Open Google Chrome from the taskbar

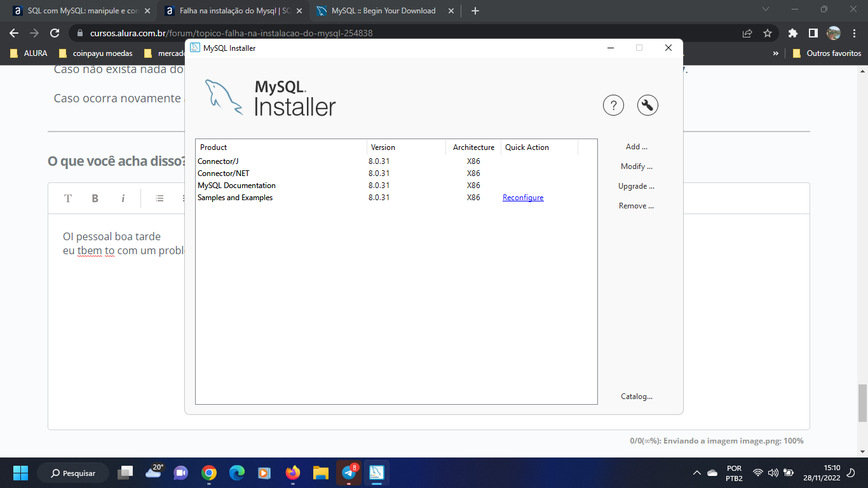[209, 473]
